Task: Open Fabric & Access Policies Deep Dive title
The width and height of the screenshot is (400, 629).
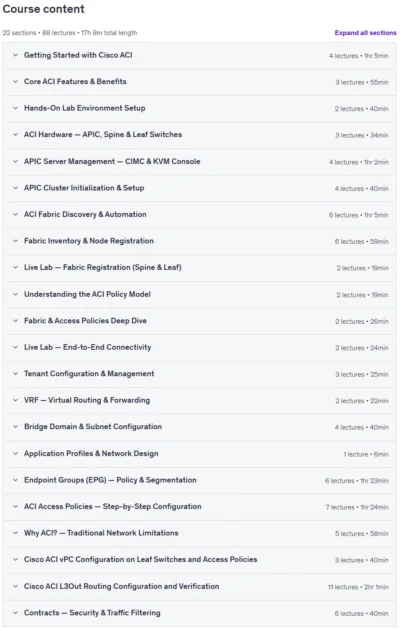Action: [x=85, y=321]
